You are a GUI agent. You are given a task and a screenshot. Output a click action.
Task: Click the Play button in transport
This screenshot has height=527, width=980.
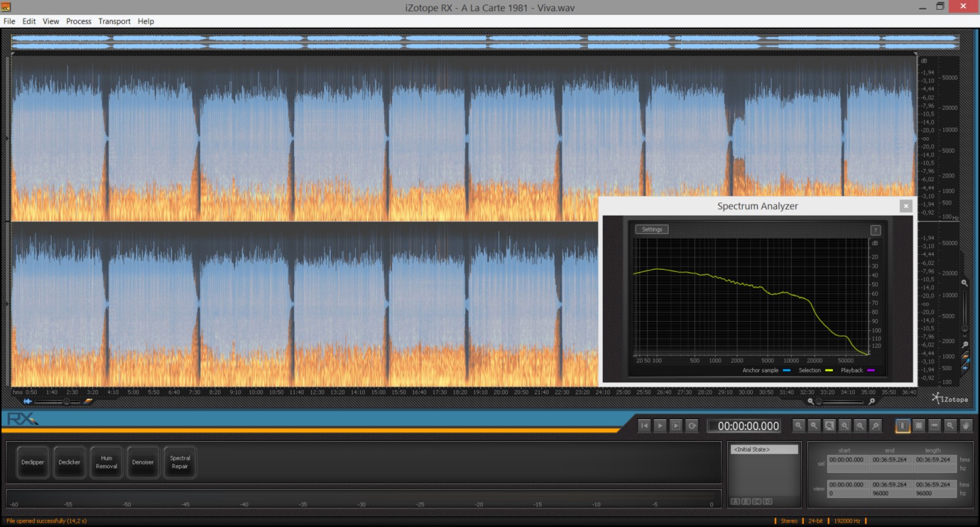660,426
